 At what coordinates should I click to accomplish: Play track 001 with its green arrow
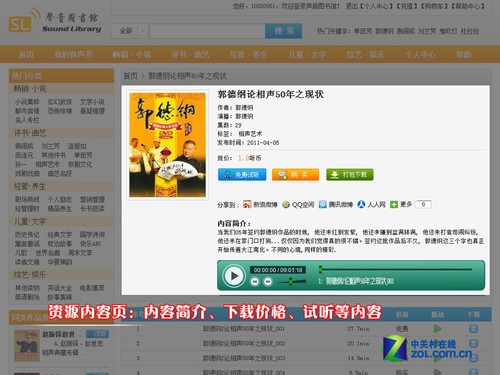pos(437,329)
